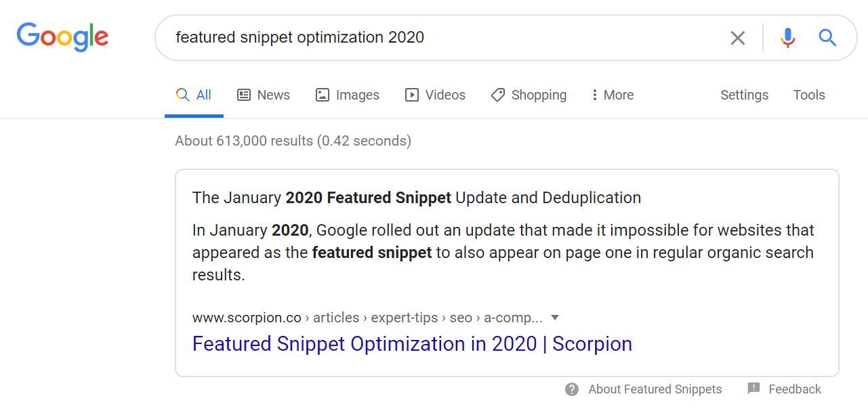Start voice search with microphone icon
This screenshot has height=409, width=868.
(787, 38)
